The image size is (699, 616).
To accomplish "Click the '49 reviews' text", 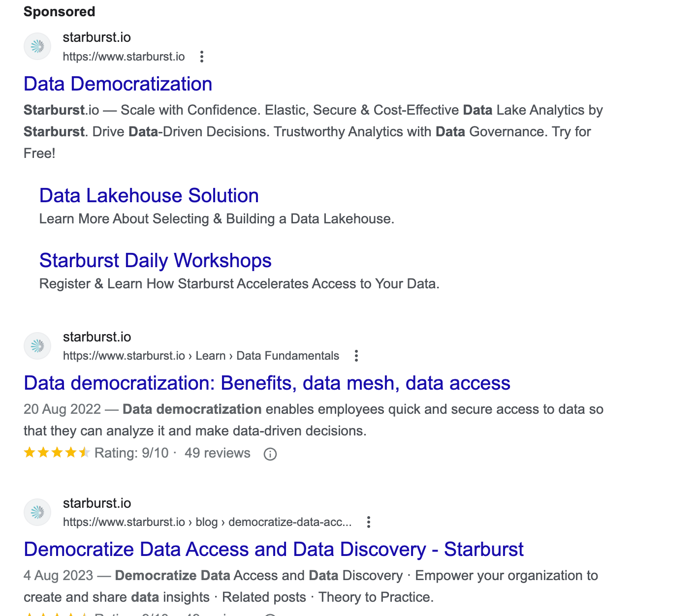I will (x=217, y=453).
